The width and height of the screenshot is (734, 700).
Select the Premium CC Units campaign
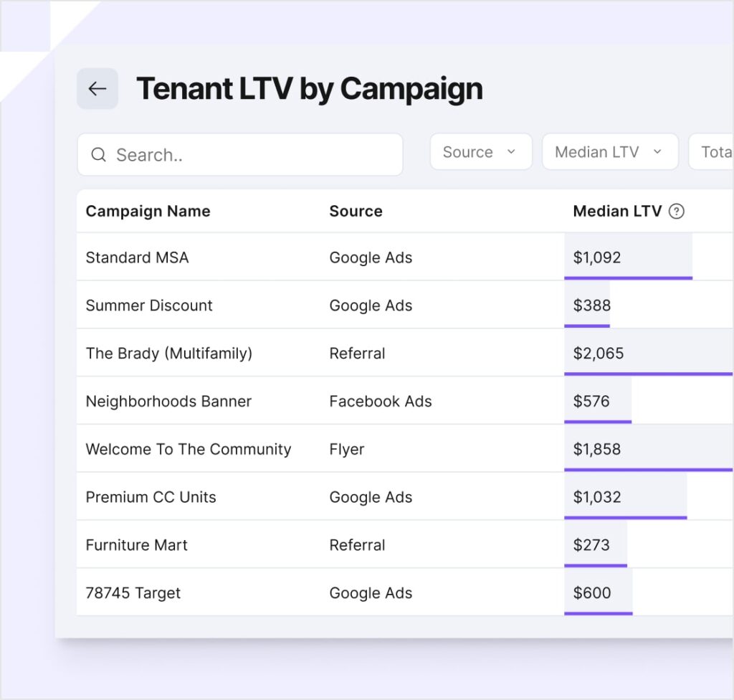tap(151, 497)
